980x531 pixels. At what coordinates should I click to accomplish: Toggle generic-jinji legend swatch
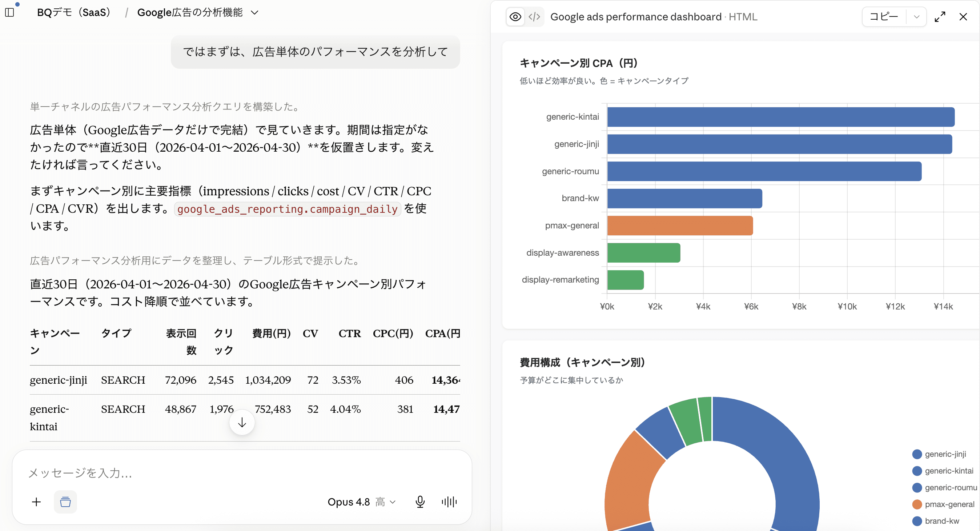click(917, 454)
